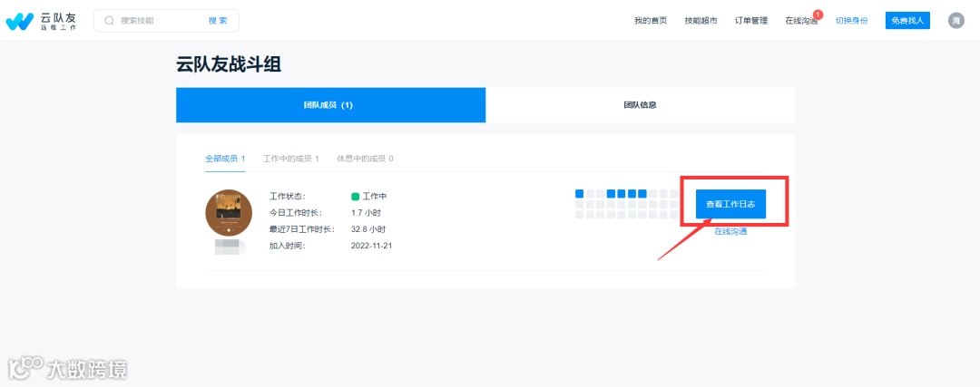This screenshot has width=980, height=387.
Task: Click the 1.7 小时 today work duration
Action: [x=367, y=213]
